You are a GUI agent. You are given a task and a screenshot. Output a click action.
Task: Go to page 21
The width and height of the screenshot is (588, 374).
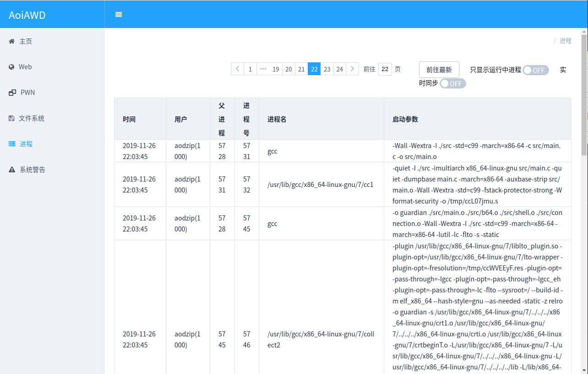[x=301, y=69]
